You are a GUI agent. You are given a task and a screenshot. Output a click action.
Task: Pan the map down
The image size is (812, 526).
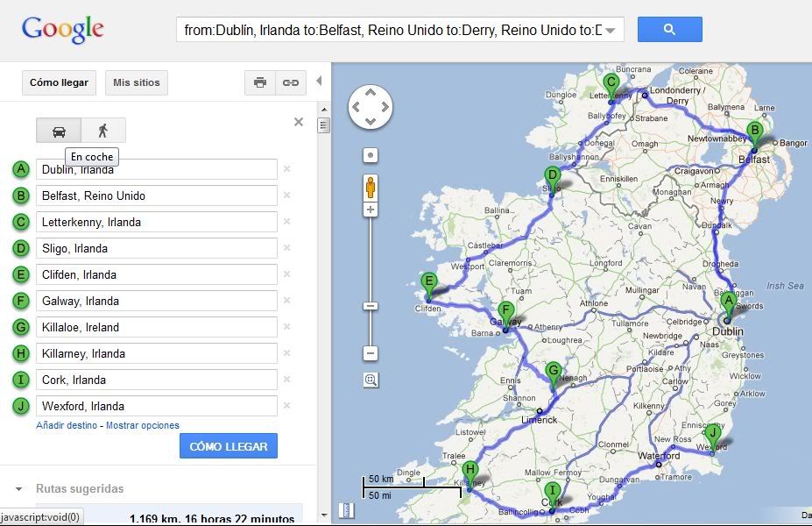(371, 123)
